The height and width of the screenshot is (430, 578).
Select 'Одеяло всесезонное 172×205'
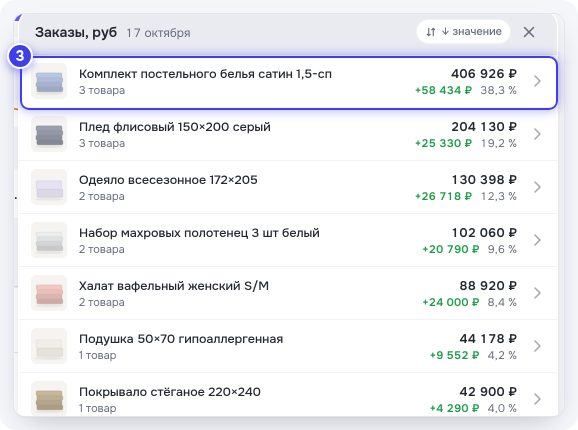point(168,180)
